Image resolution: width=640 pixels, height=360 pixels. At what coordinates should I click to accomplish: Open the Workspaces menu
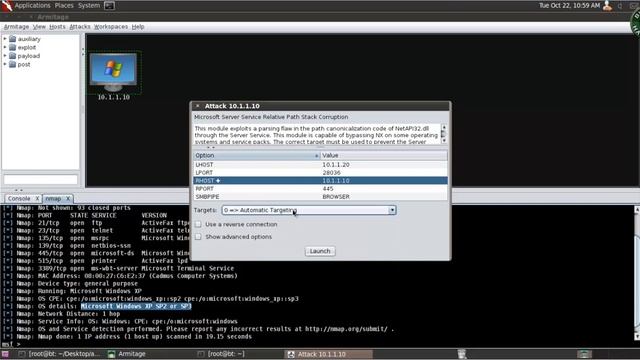[x=111, y=27]
